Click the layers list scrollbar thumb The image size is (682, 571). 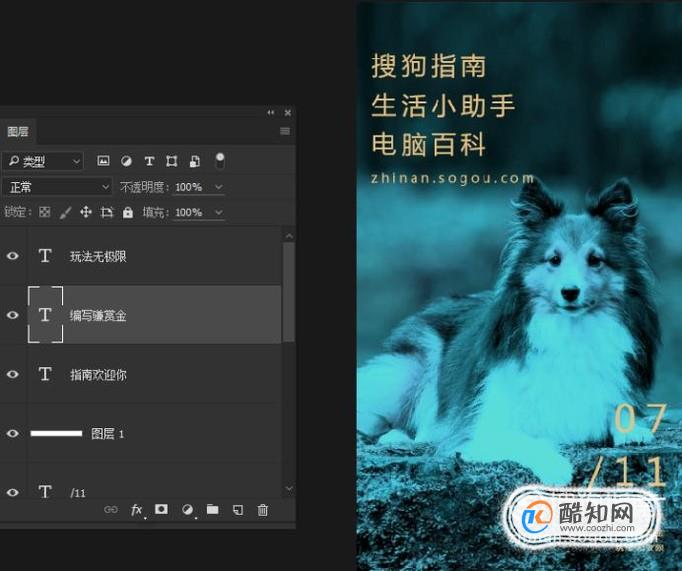288,292
